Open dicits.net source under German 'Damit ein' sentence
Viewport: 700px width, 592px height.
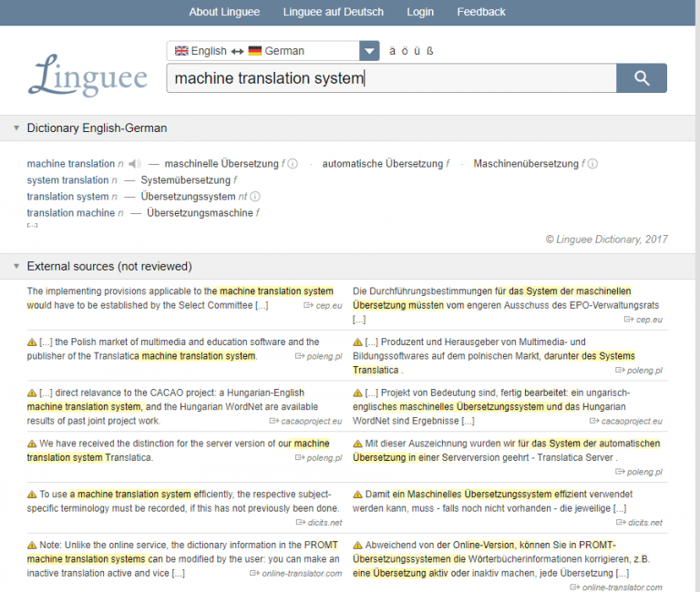click(639, 523)
